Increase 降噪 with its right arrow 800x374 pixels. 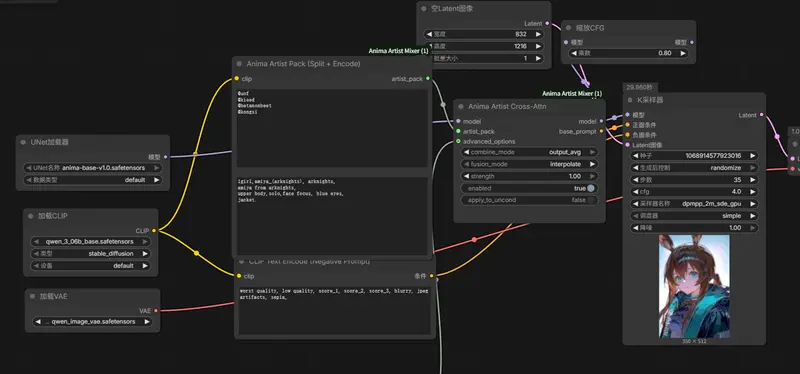[752, 228]
